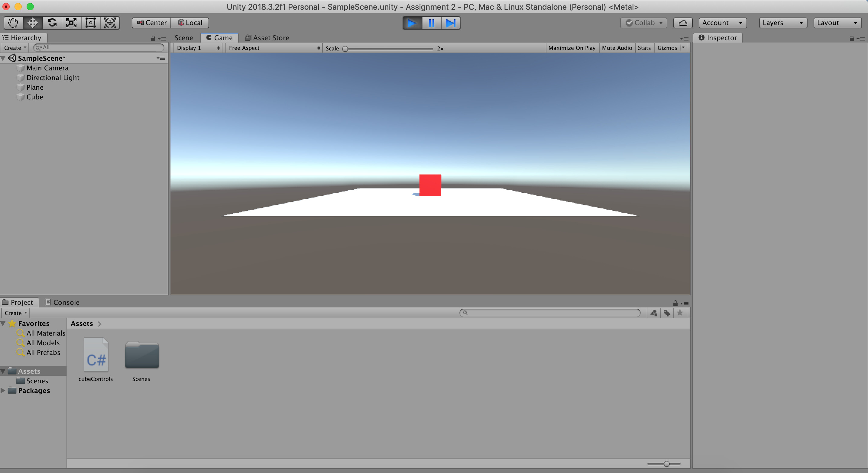The height and width of the screenshot is (473, 868).
Task: Open the Layers dropdown
Action: [782, 23]
